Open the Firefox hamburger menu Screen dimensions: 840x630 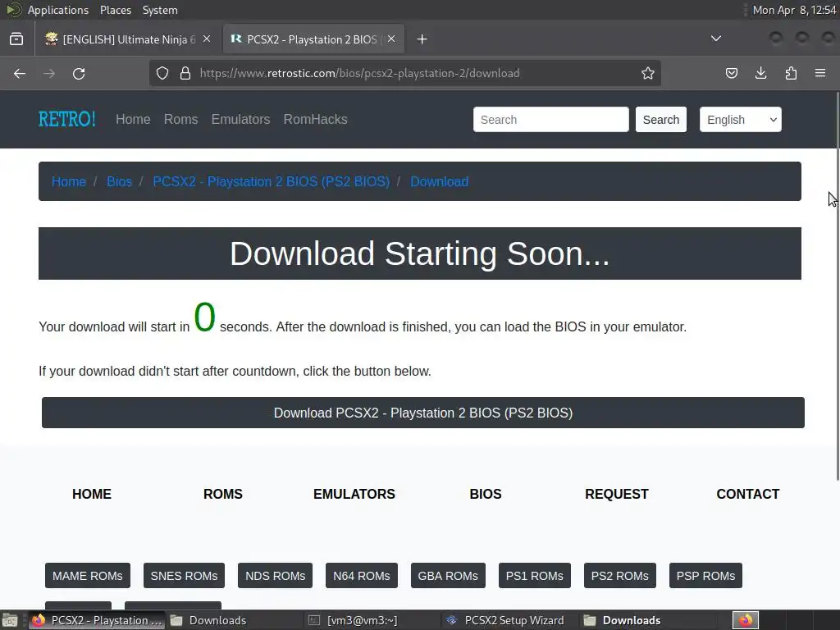tap(820, 73)
